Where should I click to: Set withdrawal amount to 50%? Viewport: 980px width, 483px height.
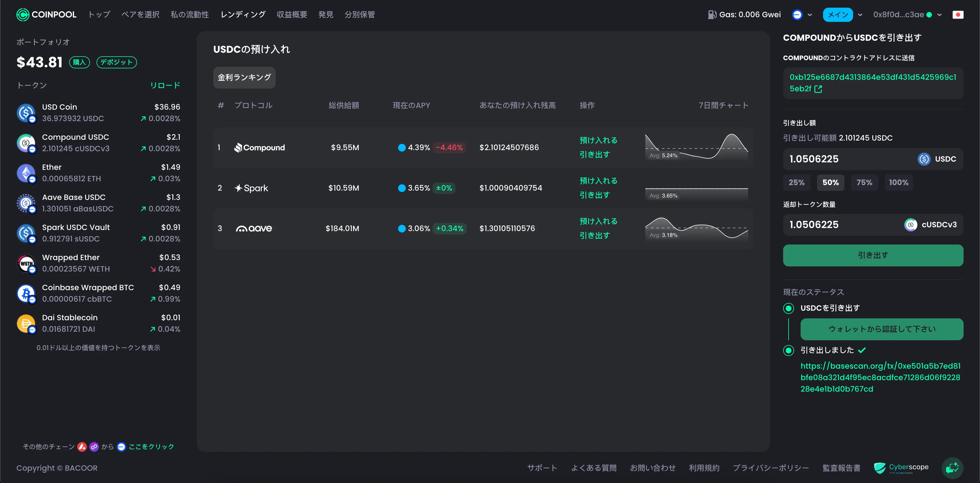[830, 183]
